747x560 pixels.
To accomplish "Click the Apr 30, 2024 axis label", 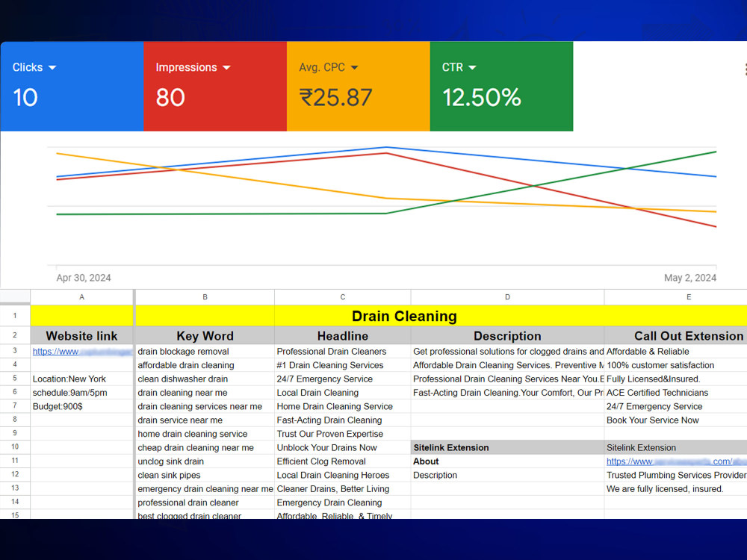I will [84, 278].
